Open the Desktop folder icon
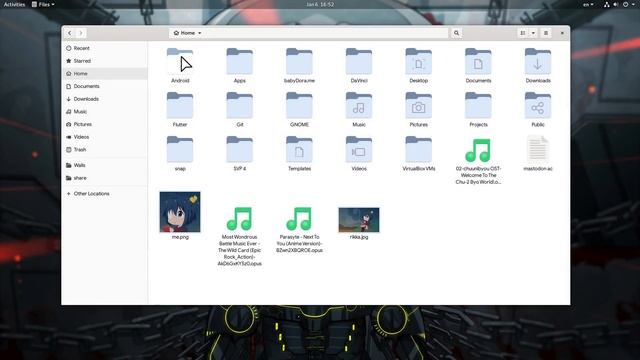 pos(418,62)
